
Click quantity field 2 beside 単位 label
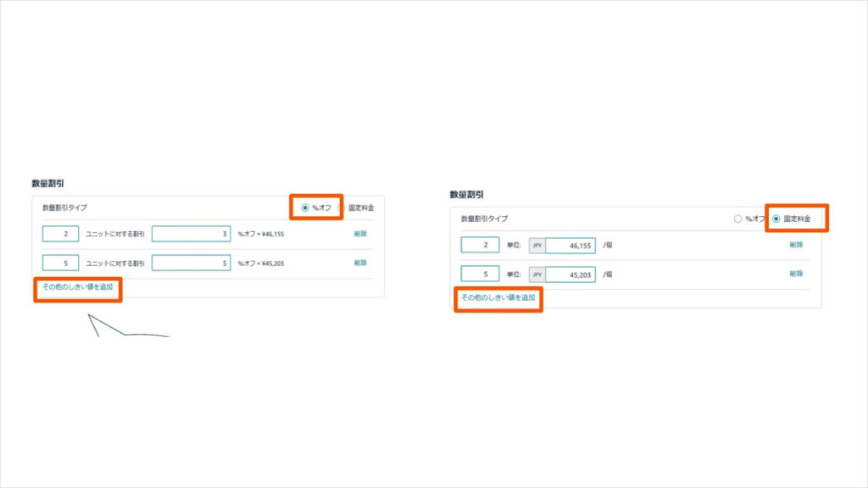pyautogui.click(x=480, y=245)
